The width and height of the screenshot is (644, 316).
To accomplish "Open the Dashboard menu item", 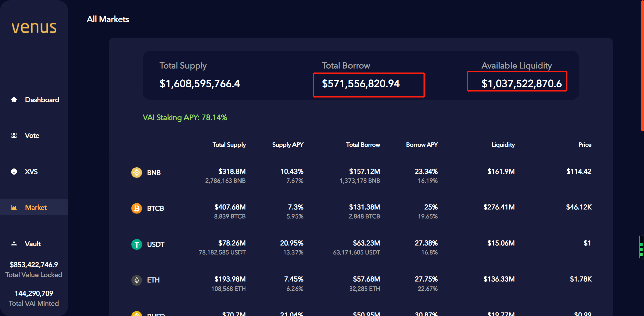I will pos(42,100).
